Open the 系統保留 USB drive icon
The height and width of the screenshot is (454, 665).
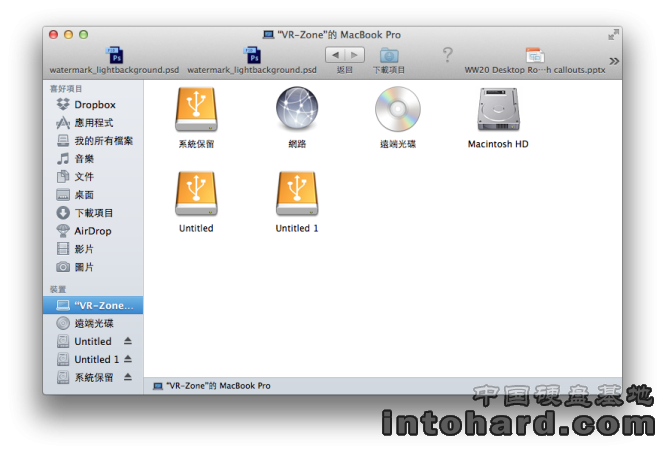tap(196, 109)
